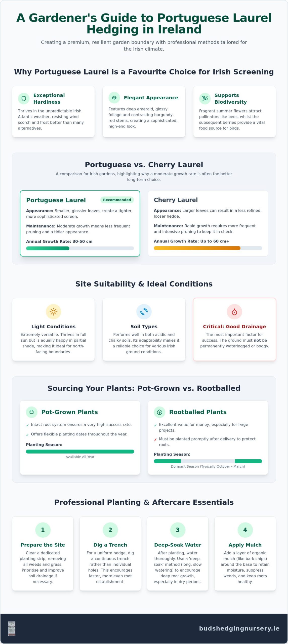This screenshot has height=644, width=288.
Task: Select step 4 circle for Apply Mulch
Action: pyautogui.click(x=245, y=530)
